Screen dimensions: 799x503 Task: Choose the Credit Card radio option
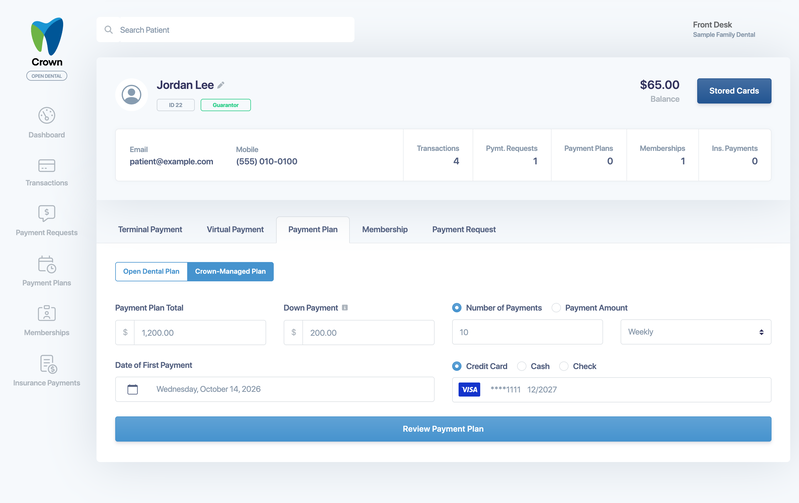click(x=457, y=366)
